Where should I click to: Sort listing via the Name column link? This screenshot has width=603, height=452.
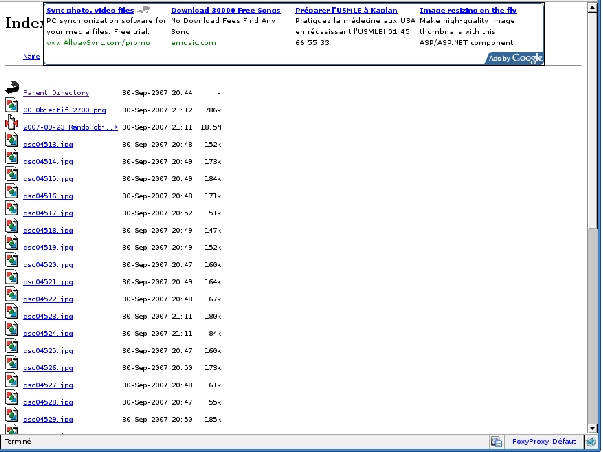click(x=32, y=56)
